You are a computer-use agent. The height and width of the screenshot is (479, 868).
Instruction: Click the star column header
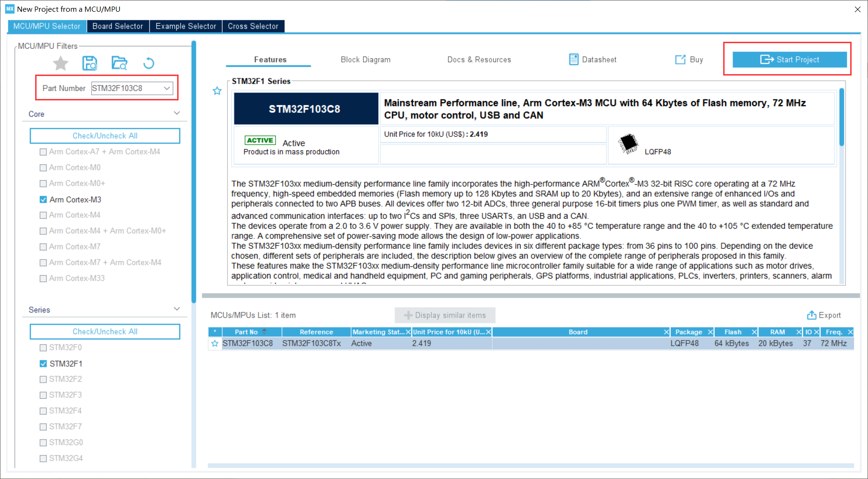(215, 332)
